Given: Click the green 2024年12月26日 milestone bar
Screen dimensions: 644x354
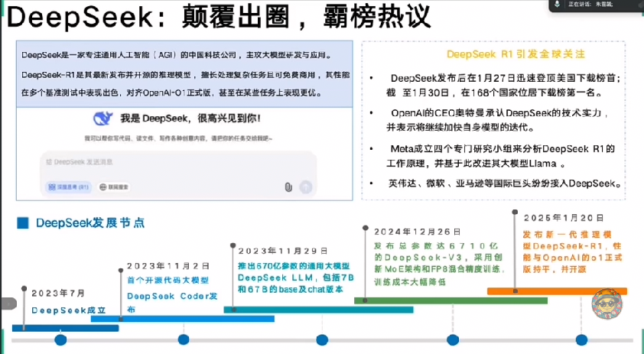Looking at the screenshot, I should click(450, 300).
